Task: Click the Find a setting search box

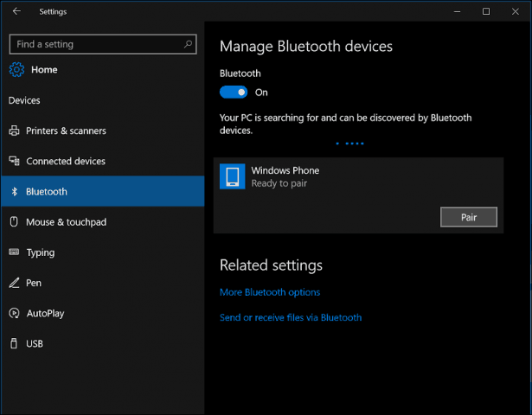Action: (95, 43)
